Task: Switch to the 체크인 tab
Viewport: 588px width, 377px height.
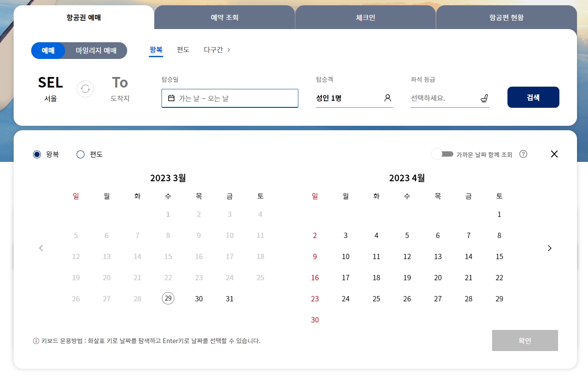Action: [x=365, y=17]
